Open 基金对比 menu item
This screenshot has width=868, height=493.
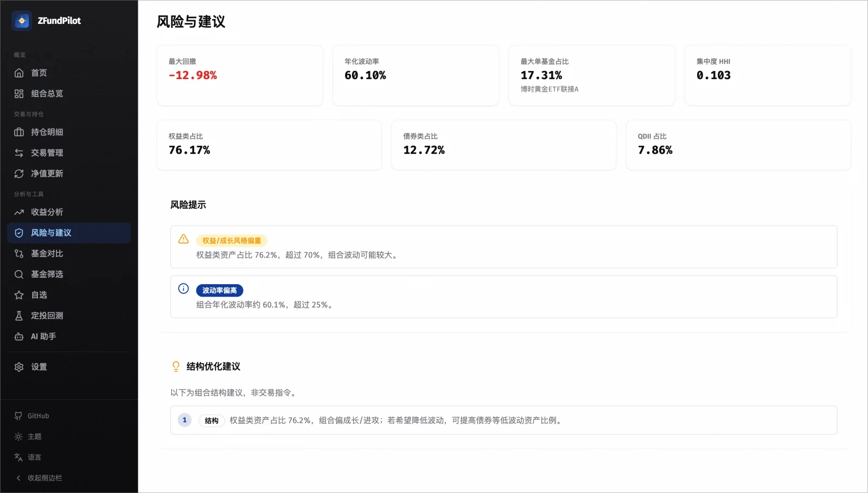[69, 253]
